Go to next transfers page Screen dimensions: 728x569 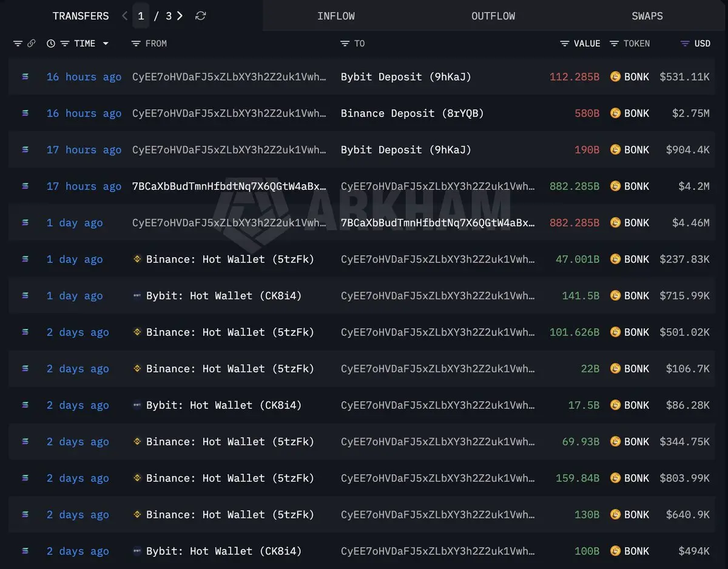pos(180,16)
